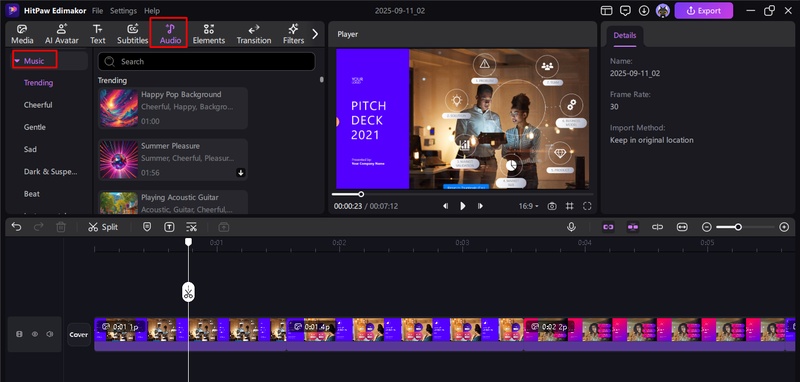Add text with the T icon
800x382 pixels.
pyautogui.click(x=169, y=227)
